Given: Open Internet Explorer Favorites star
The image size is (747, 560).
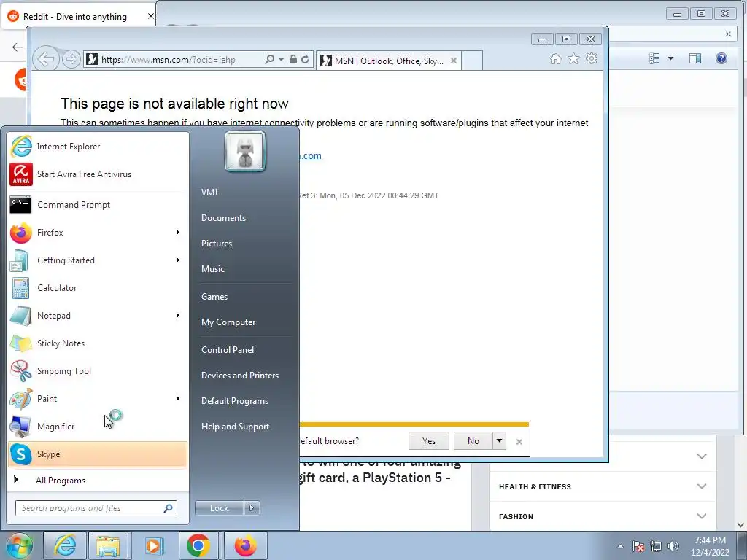Looking at the screenshot, I should pos(573,58).
